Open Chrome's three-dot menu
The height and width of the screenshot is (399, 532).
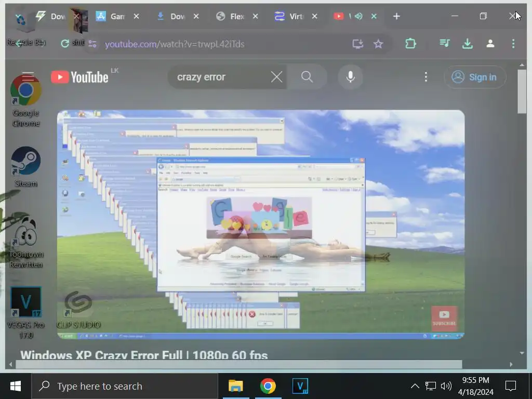513,44
